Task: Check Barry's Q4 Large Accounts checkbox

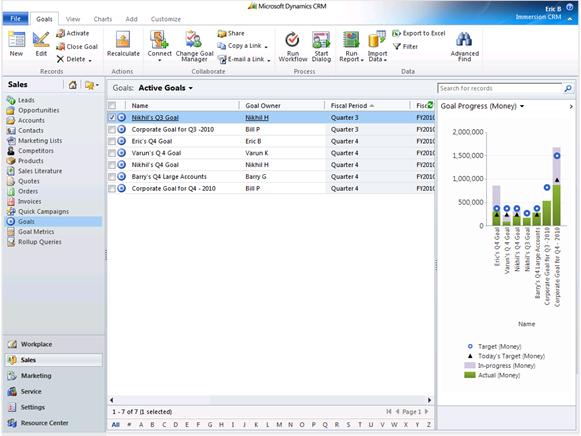Action: (112, 177)
